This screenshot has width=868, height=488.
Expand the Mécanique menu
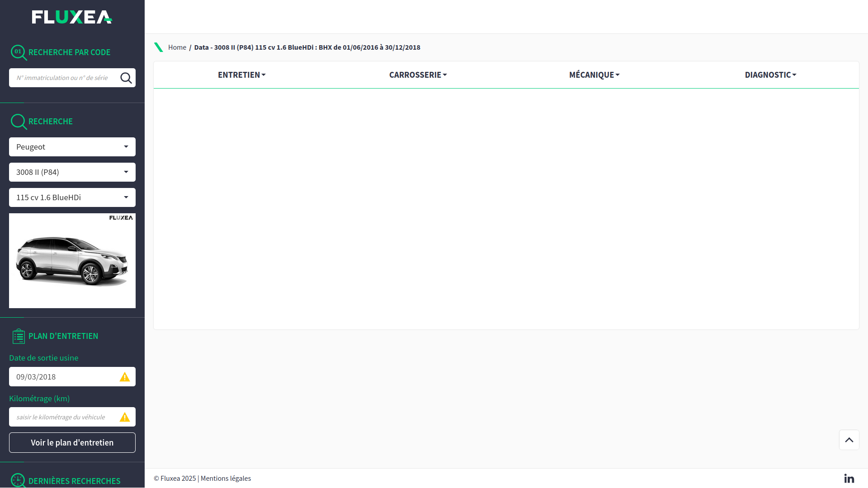tap(594, 75)
